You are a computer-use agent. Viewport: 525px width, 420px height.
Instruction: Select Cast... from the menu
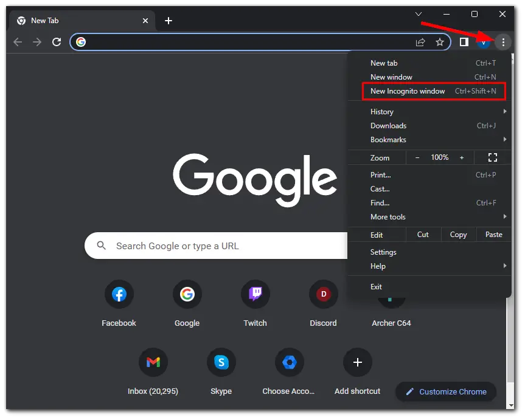point(429,189)
